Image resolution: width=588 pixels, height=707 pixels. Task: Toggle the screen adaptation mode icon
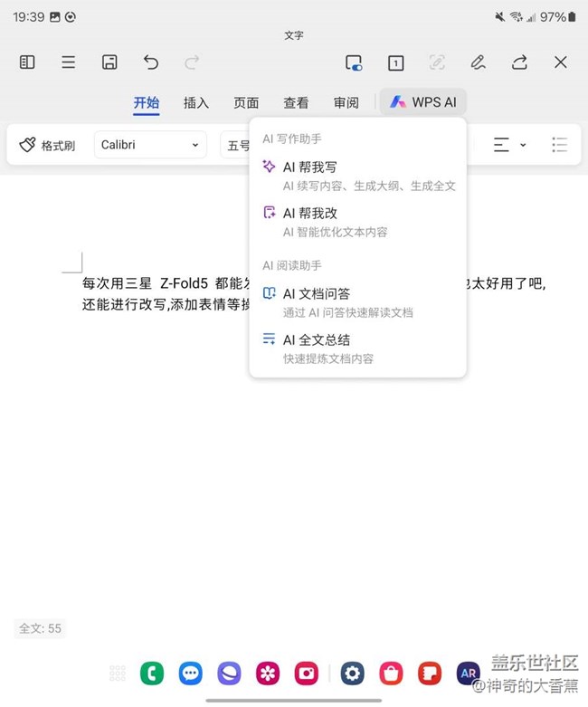[354, 62]
